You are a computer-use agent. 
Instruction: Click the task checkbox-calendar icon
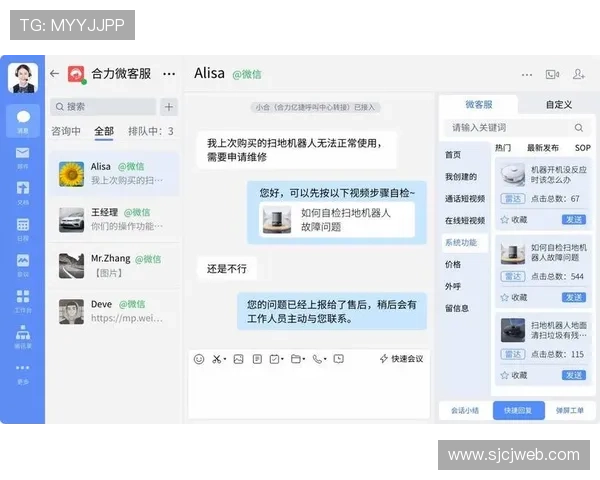tap(274, 359)
